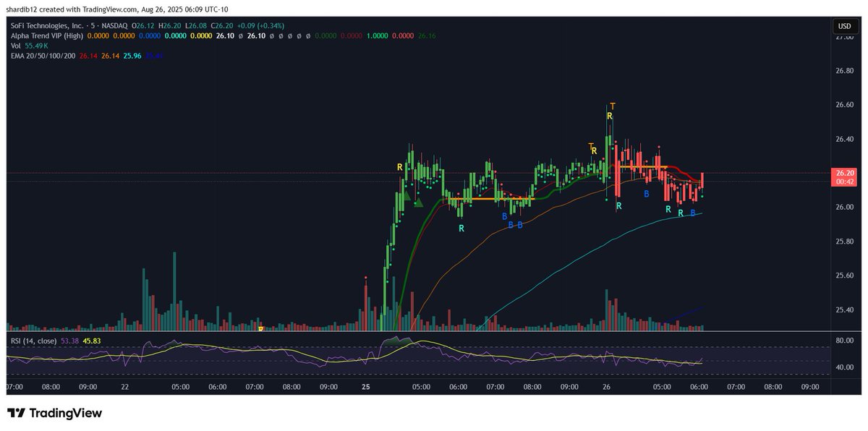
Task: Open the USD currency selector
Action: pos(844,25)
